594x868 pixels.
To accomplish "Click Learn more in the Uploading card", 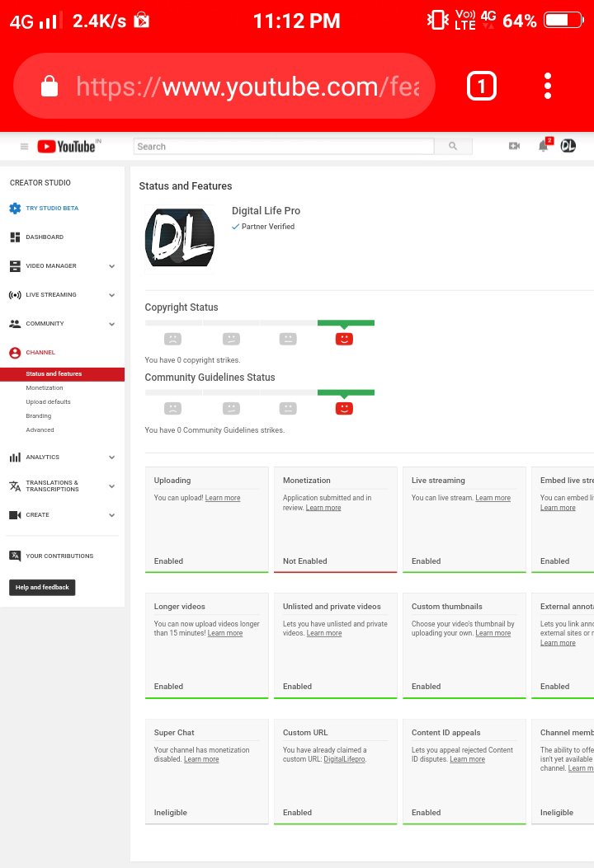I will pos(223,498).
